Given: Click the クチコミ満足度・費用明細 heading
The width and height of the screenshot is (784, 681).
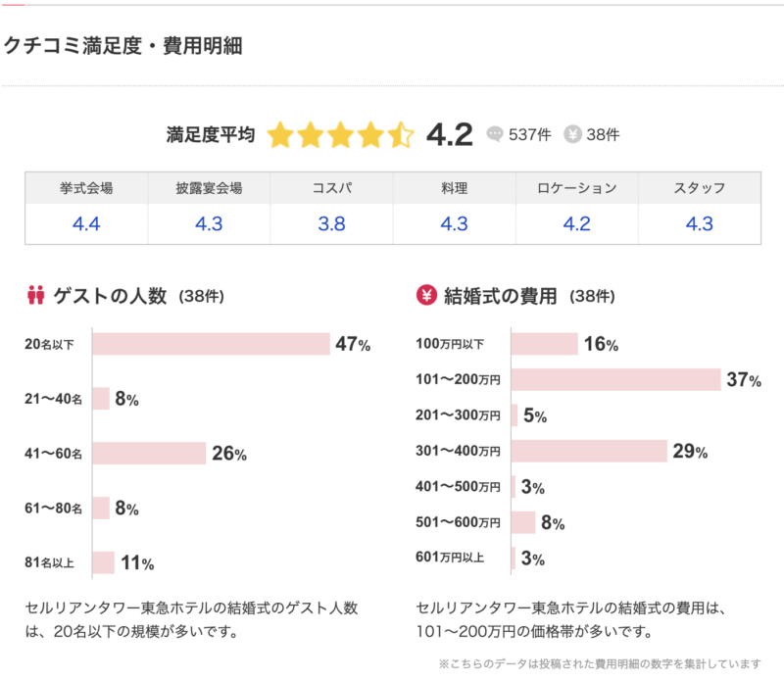Looking at the screenshot, I should [x=123, y=46].
